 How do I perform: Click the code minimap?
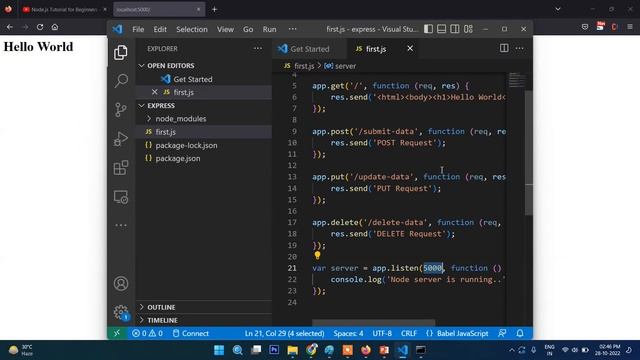click(x=516, y=80)
